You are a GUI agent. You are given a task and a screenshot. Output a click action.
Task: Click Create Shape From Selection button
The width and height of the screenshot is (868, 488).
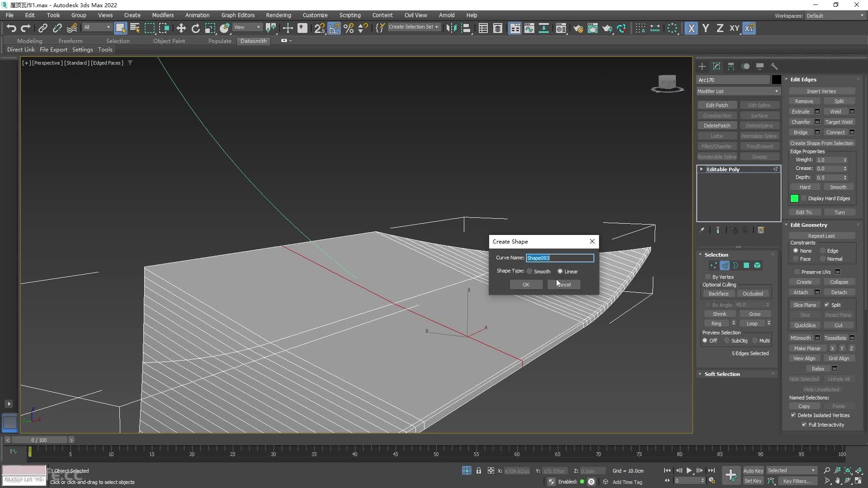click(821, 143)
